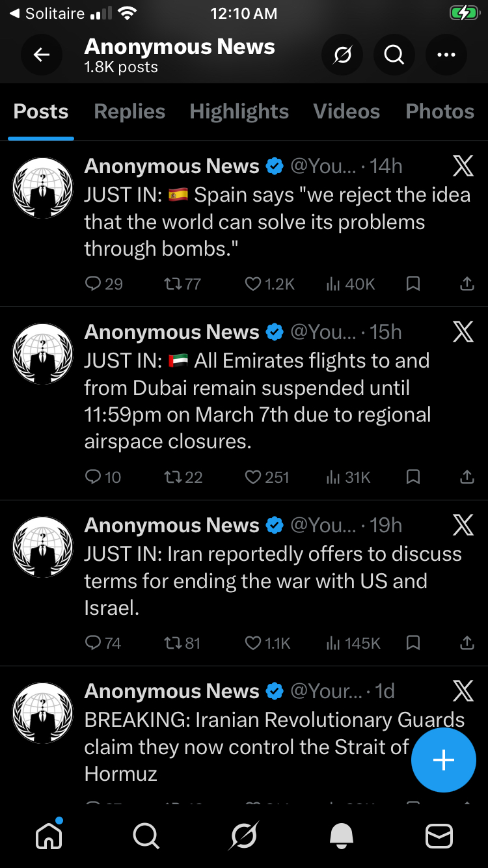Go to Home in bottom navigation
The height and width of the screenshot is (868, 488).
coord(49,835)
